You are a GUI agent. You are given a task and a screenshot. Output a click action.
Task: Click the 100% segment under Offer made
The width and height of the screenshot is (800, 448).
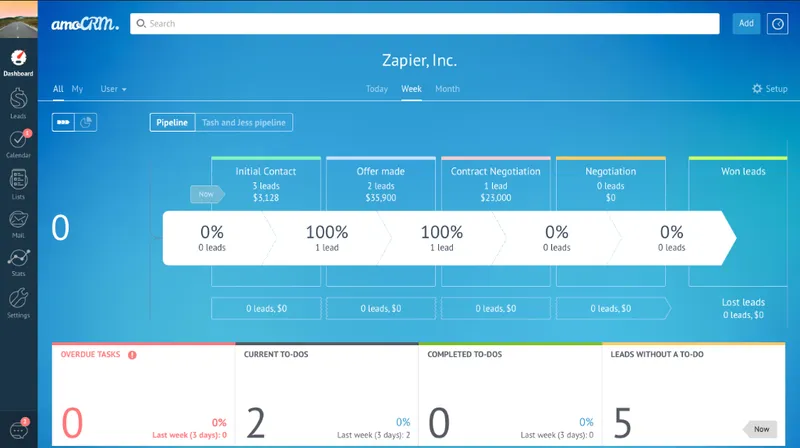click(327, 238)
